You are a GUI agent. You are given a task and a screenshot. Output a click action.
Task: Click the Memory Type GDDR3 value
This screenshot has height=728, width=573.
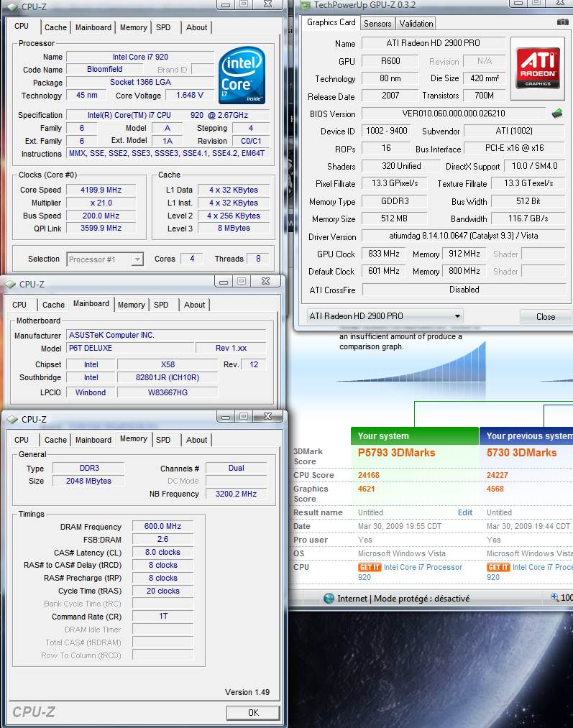click(395, 201)
